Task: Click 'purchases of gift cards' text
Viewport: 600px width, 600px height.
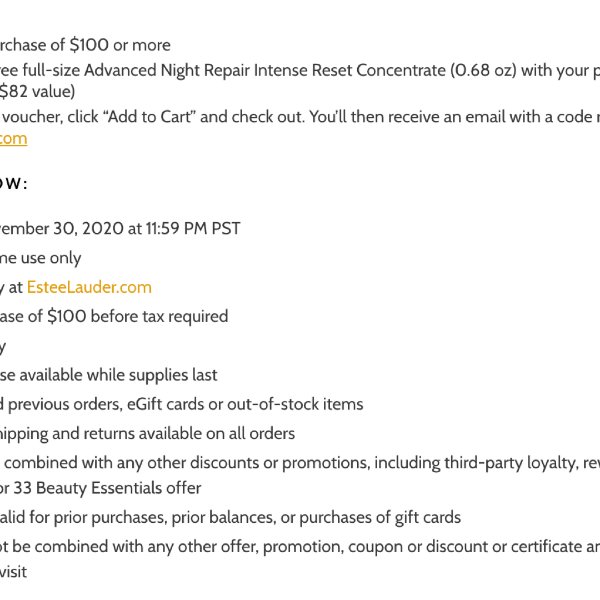Action: coord(380,517)
